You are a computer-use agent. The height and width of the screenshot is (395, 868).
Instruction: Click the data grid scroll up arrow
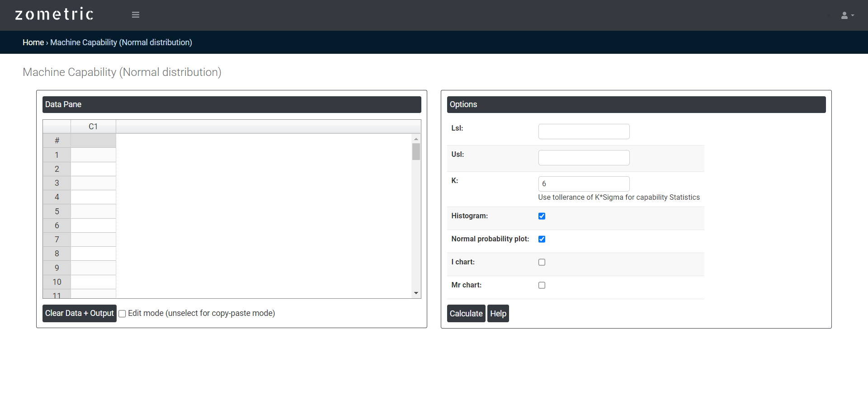(x=416, y=139)
